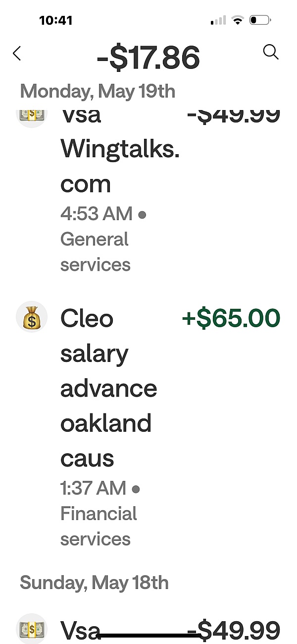Screen dimensions: 297x644
Task: Tap the General services category label
Action: pyautogui.click(x=95, y=252)
